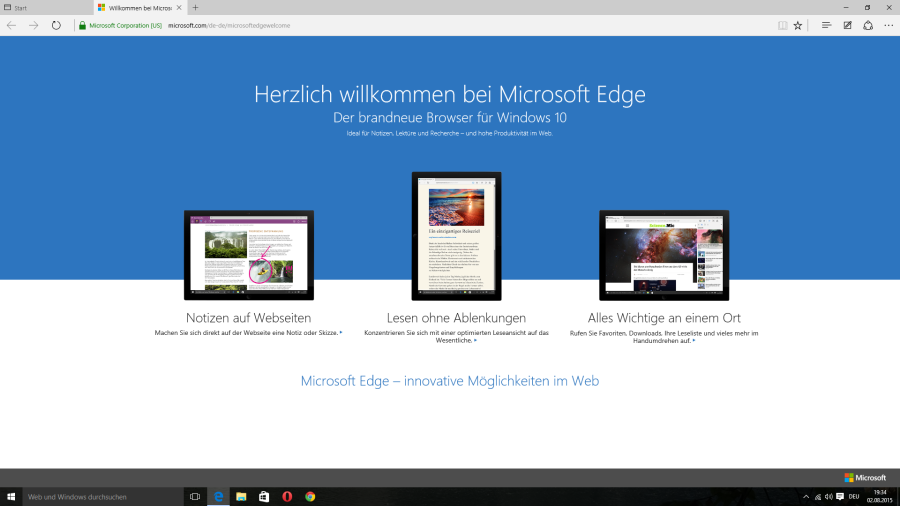Close the Willkommen bei Microsoft tab
The height and width of the screenshot is (506, 900).
179,7
